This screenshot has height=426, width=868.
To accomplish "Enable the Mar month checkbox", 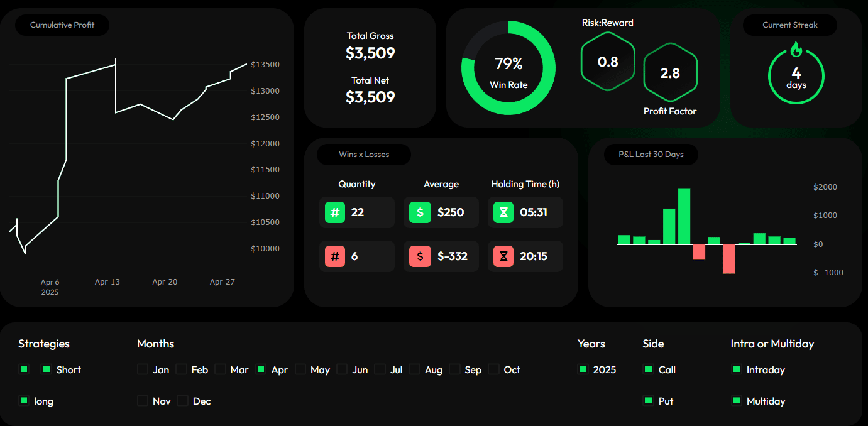I will [221, 369].
